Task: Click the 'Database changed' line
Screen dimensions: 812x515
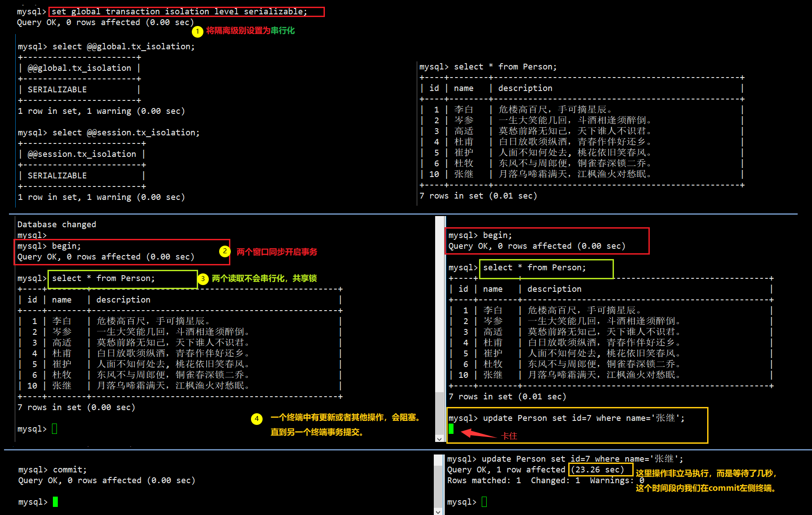Action: point(57,225)
